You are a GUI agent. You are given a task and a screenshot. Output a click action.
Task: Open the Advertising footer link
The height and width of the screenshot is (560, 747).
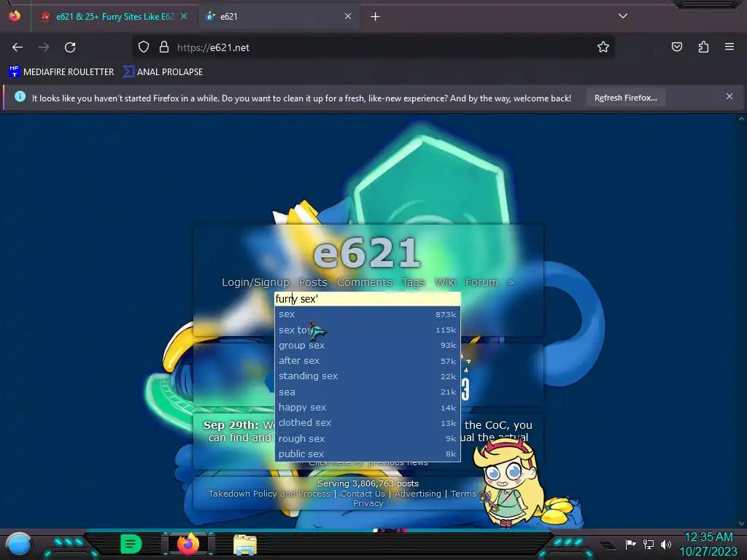tap(418, 494)
